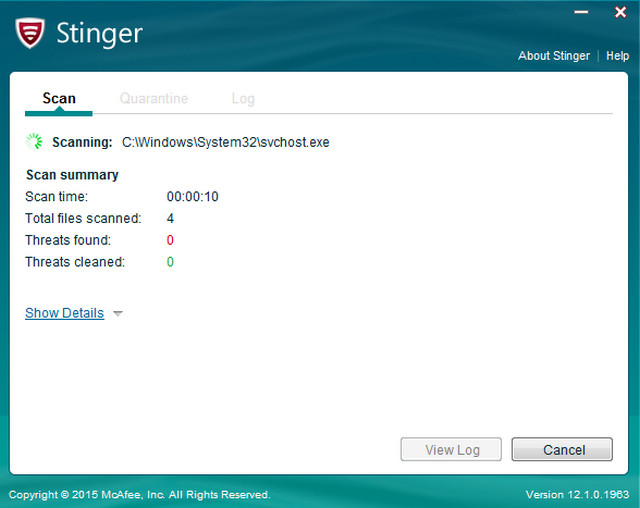Switch to the Log tab
Image resolution: width=640 pixels, height=508 pixels.
pyautogui.click(x=243, y=99)
